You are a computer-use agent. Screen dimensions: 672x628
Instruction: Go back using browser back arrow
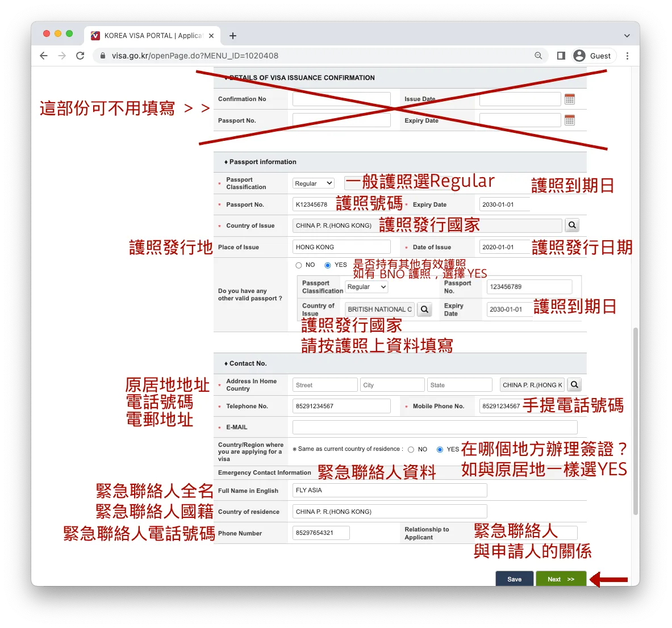(44, 56)
